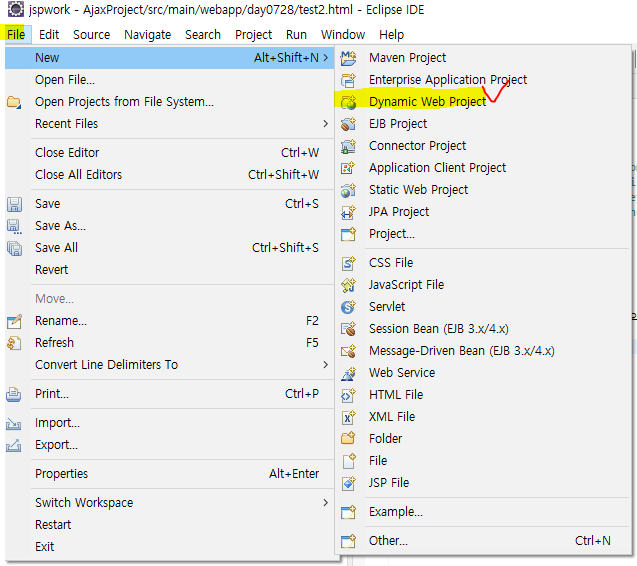Click the CSS File icon
This screenshot has width=637, height=566.
tap(348, 263)
